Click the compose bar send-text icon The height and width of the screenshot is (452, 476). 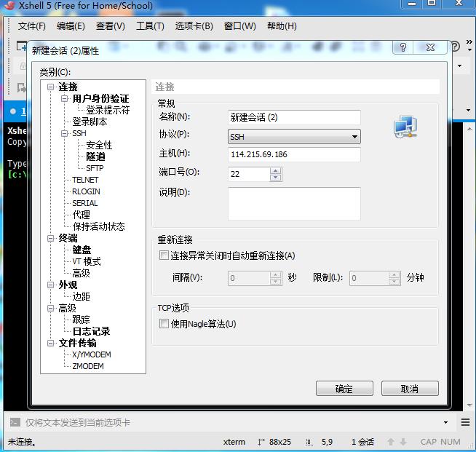(x=15, y=422)
